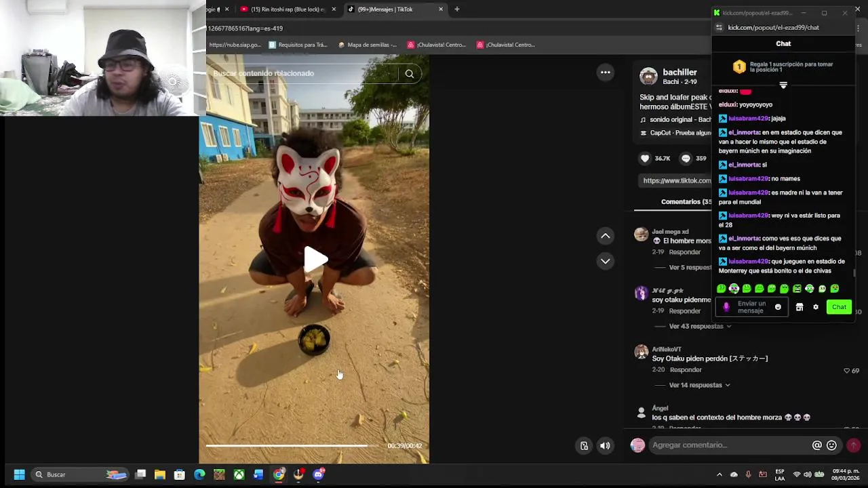This screenshot has height=488, width=868.
Task: Open the Windows Start menu
Action: click(x=19, y=474)
